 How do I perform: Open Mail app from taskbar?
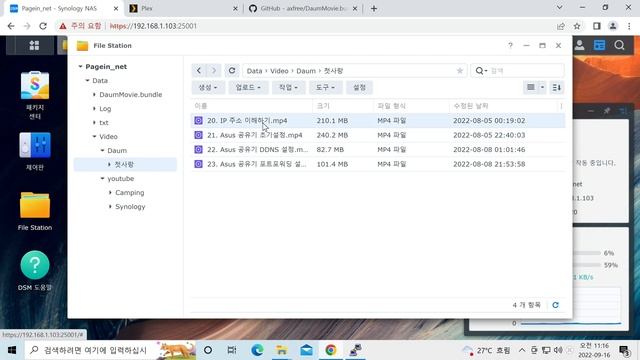click(x=306, y=350)
